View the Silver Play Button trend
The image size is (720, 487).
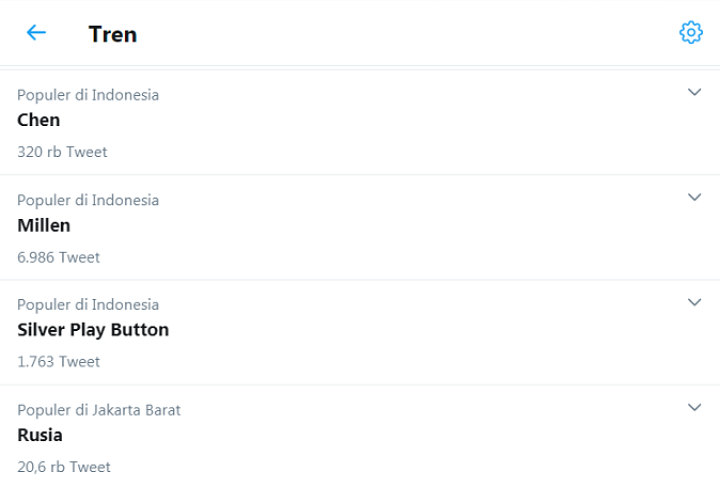click(x=93, y=330)
